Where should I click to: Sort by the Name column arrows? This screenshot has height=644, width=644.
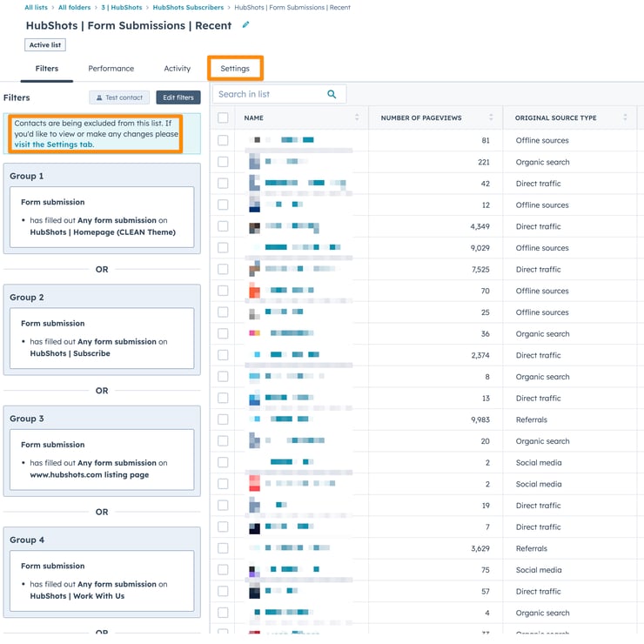(357, 117)
